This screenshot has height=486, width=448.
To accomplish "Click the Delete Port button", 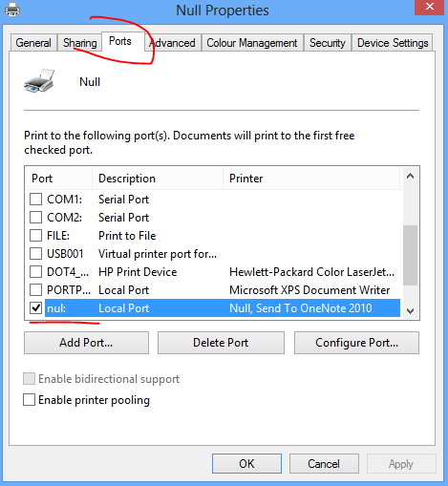I will point(221,343).
